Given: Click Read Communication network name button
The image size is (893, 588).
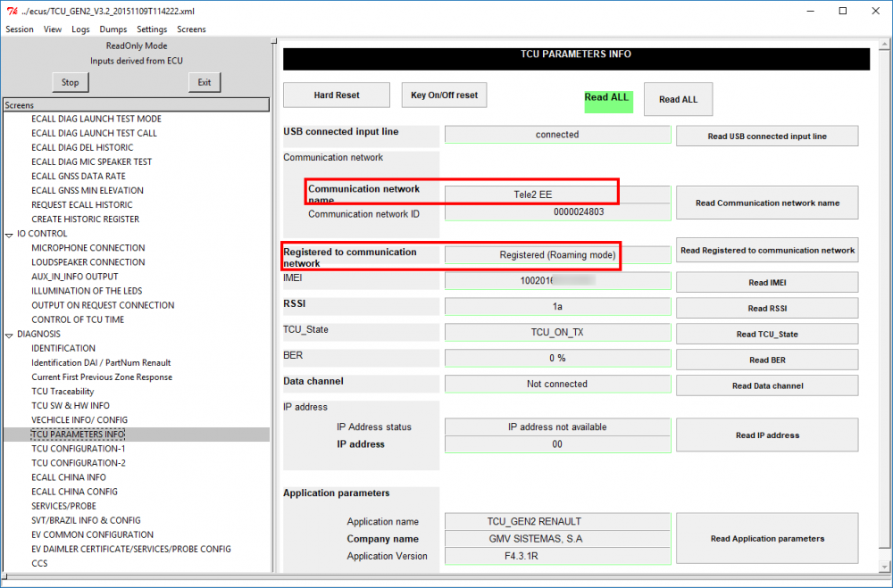Looking at the screenshot, I should click(767, 203).
